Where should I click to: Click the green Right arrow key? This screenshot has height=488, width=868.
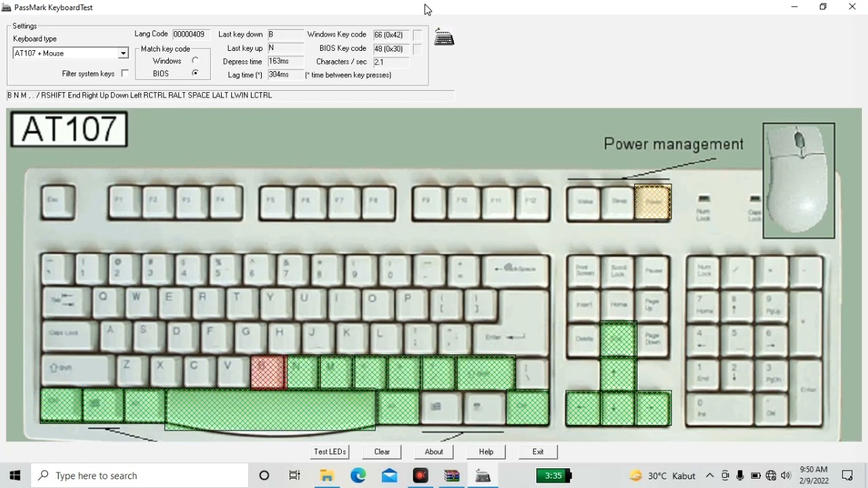[653, 409]
